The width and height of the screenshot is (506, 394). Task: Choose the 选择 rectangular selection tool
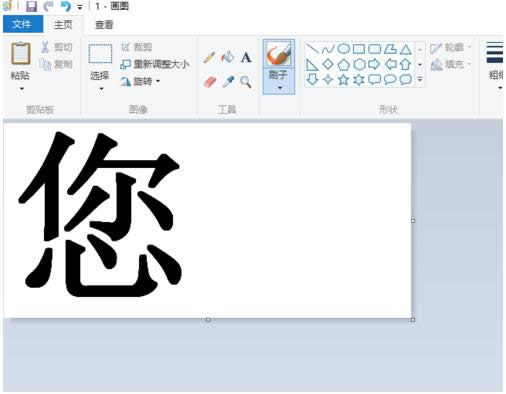100,54
